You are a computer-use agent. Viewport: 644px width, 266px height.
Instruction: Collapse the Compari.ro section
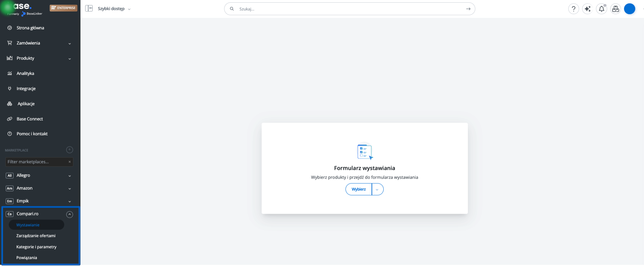click(x=70, y=214)
